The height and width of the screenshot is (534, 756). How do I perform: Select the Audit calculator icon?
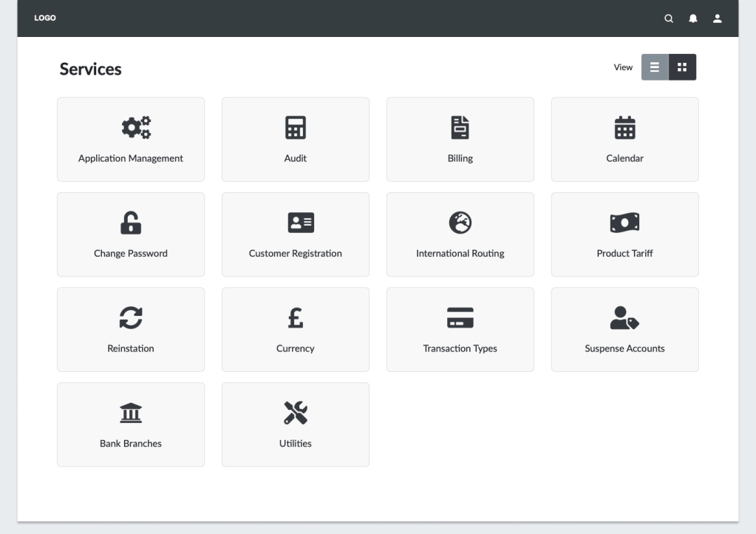296,127
